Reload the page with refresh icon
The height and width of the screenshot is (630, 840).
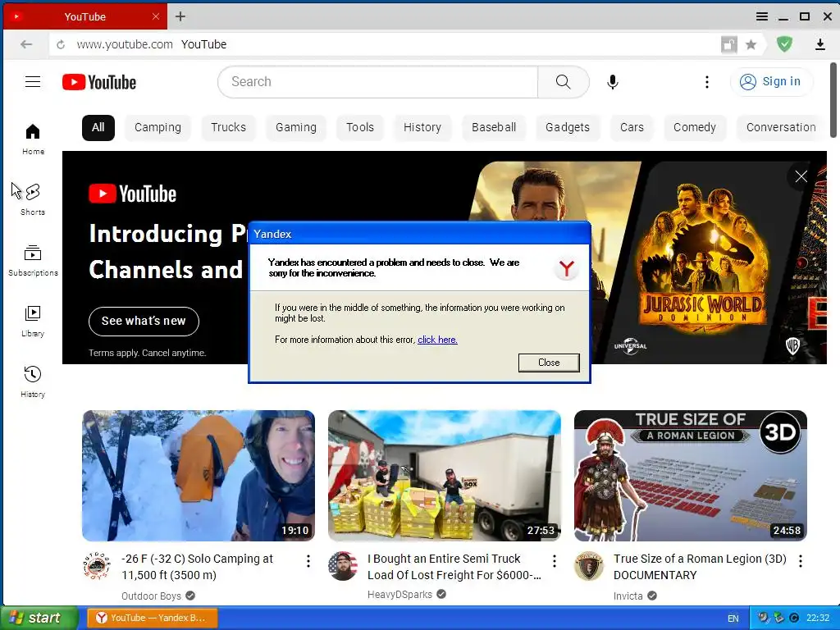click(x=61, y=44)
